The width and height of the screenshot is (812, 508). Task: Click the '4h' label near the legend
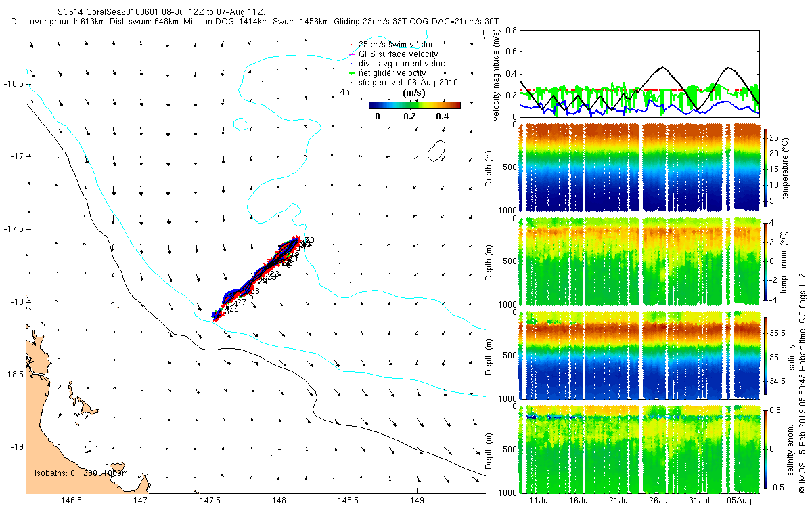(x=345, y=92)
